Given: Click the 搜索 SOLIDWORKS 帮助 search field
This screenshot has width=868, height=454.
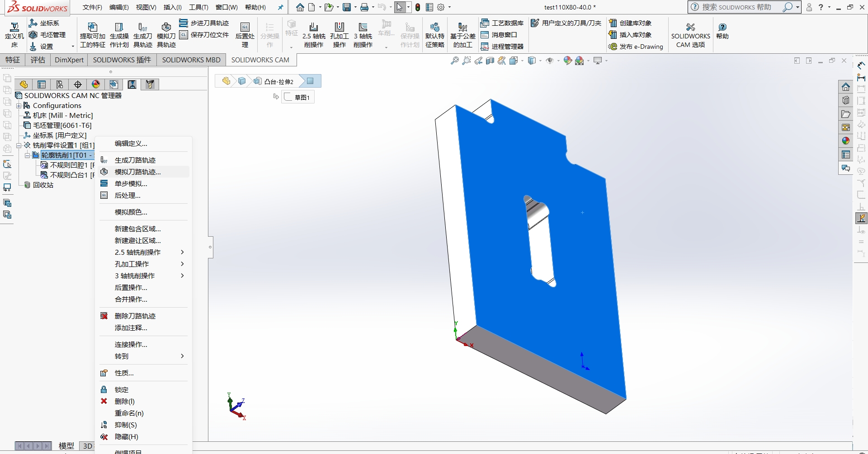Looking at the screenshot, I should point(736,7).
